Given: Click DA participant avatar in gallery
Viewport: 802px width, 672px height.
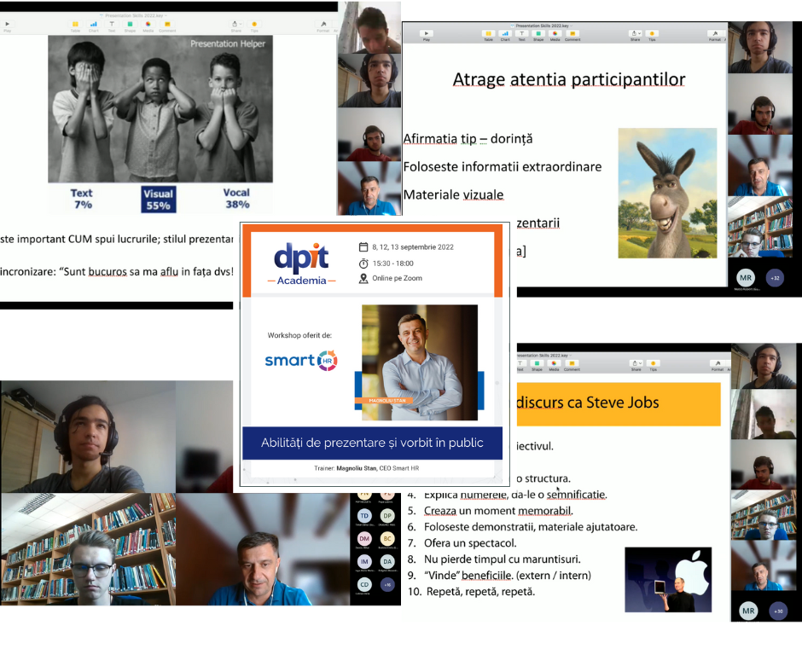Looking at the screenshot, I should click(x=387, y=561).
